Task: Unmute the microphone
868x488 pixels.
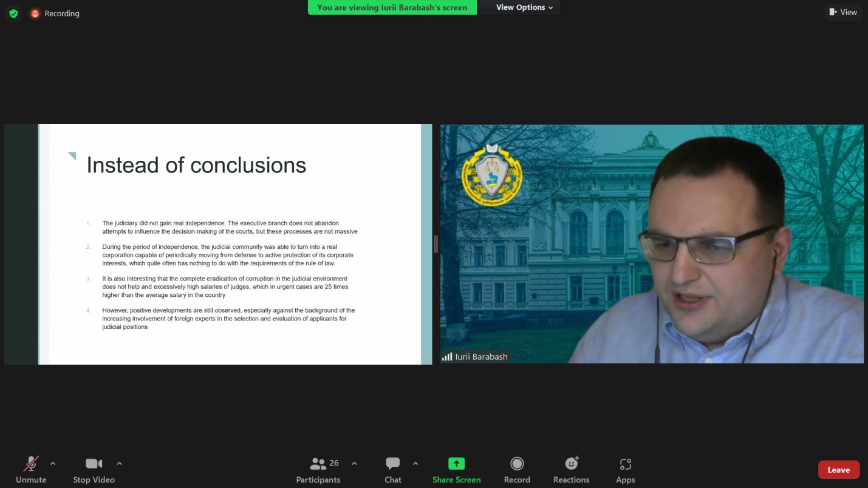Action: (31, 469)
